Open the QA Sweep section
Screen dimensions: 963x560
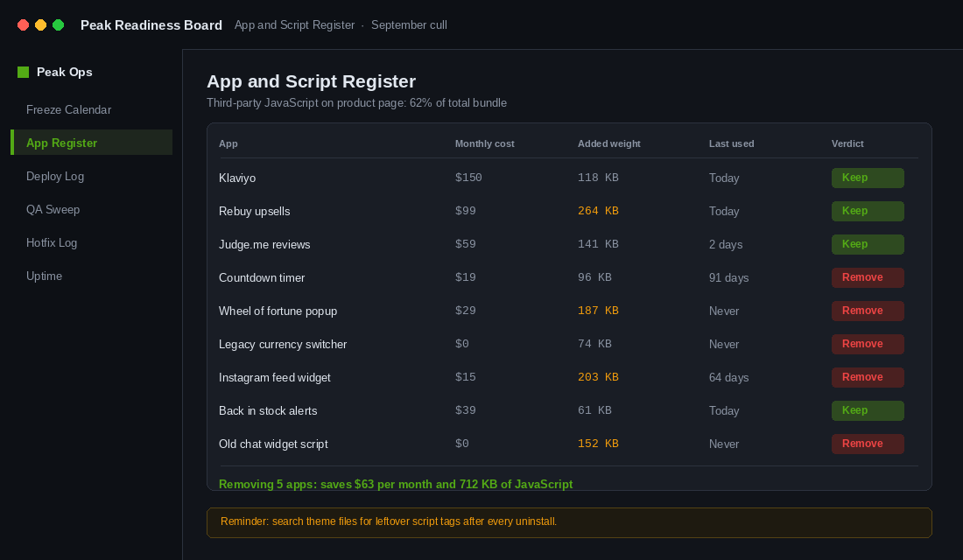[53, 209]
